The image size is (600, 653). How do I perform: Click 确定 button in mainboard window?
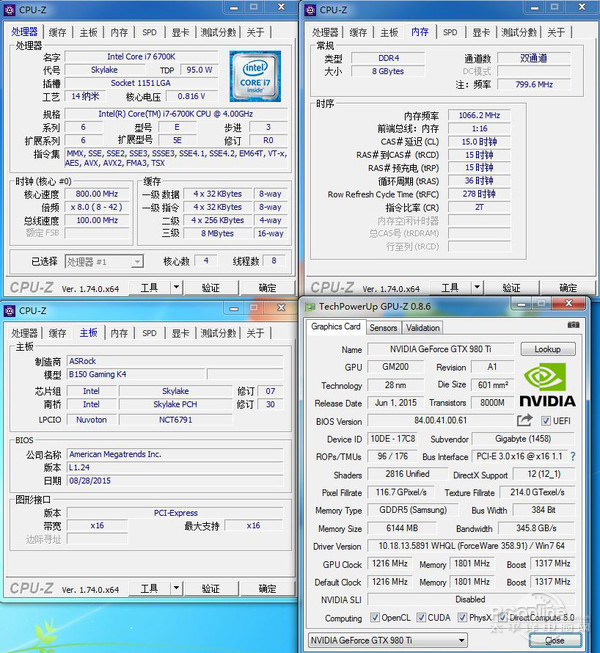tap(267, 588)
